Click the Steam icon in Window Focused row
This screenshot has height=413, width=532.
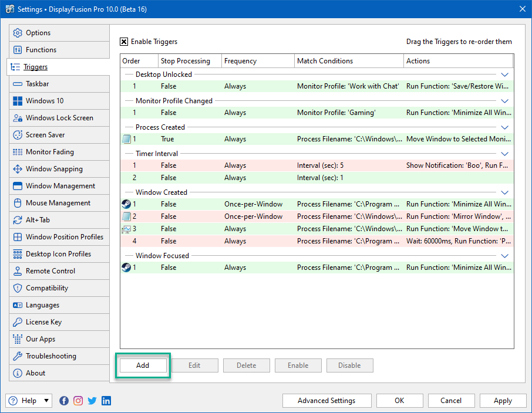[126, 268]
